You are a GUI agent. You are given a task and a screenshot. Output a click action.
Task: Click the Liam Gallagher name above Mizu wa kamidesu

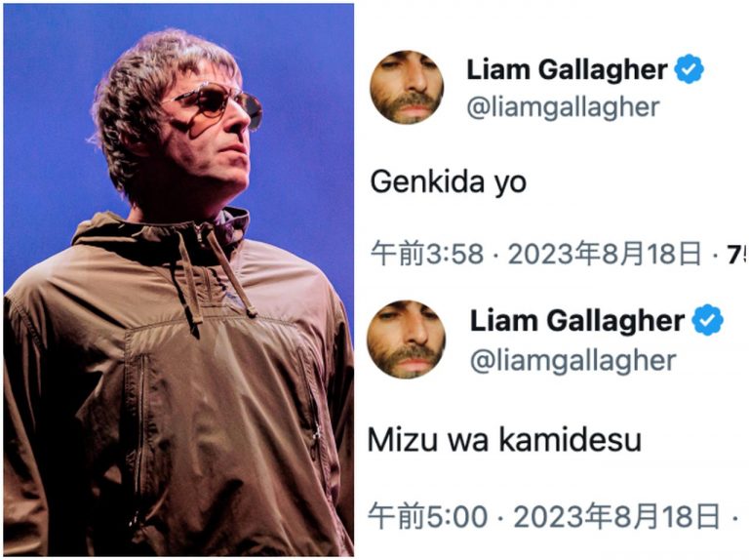577,321
